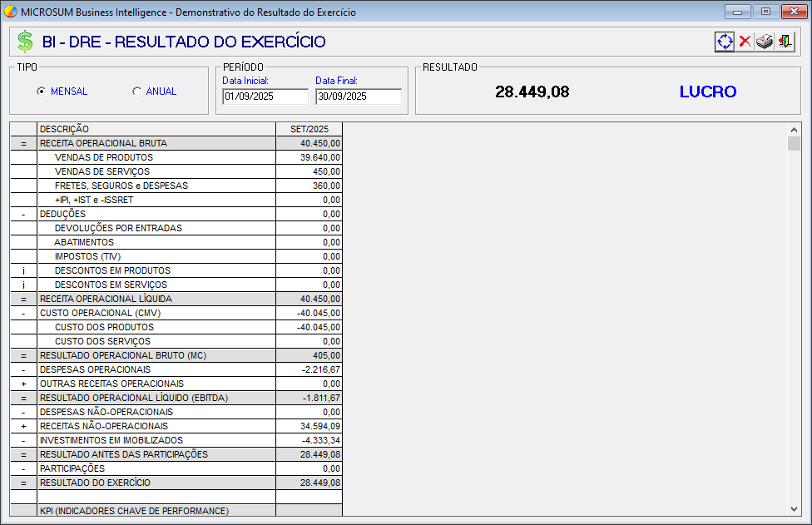Click the MICROSUM app icon in title bar

(11, 12)
